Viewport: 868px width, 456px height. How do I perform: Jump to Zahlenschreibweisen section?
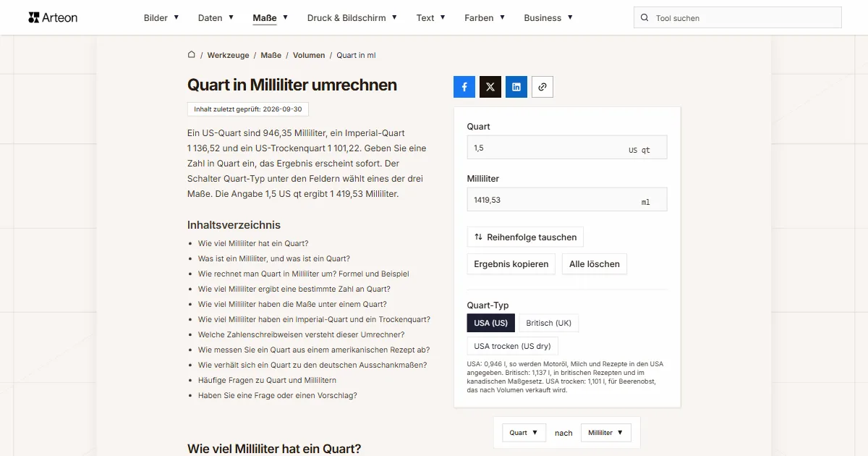coord(302,334)
